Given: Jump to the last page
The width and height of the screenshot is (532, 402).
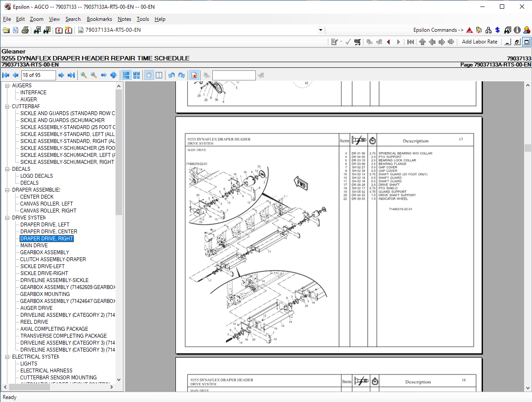Looking at the screenshot, I should click(x=71, y=75).
